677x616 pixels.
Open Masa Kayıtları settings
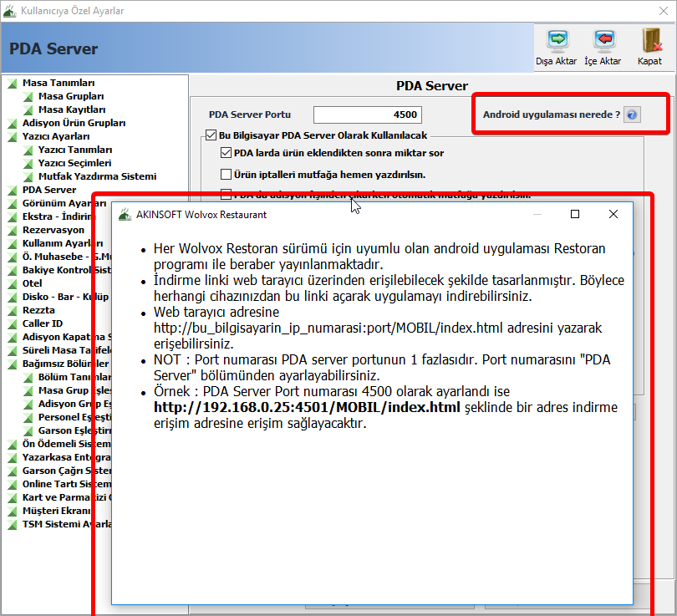[72, 109]
